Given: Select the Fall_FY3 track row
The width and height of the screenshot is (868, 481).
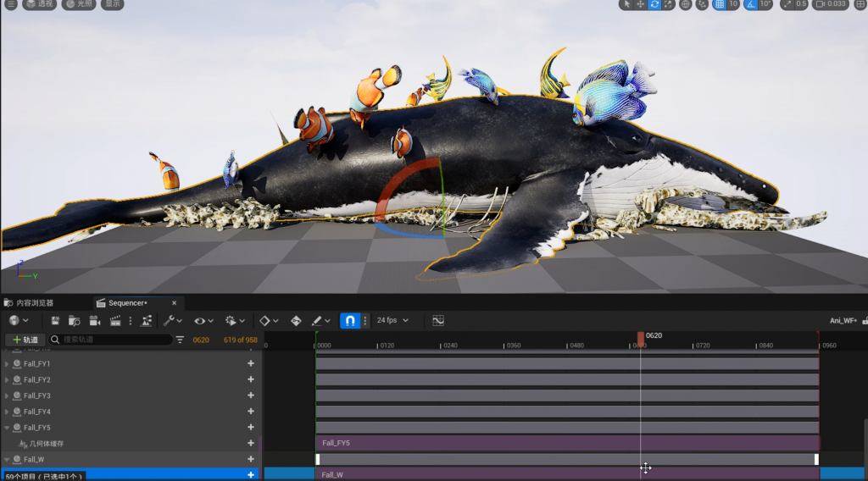Looking at the screenshot, I should pyautogui.click(x=131, y=395).
